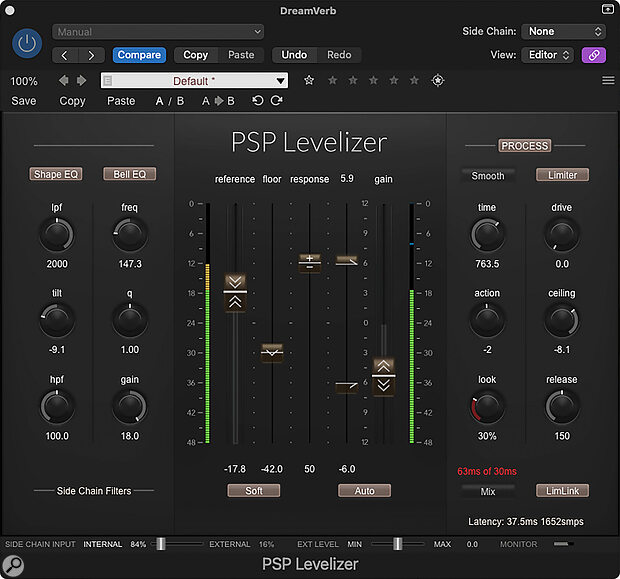Screen dimensions: 620x579
Task: Click the floor fader handle
Action: pyautogui.click(x=272, y=352)
